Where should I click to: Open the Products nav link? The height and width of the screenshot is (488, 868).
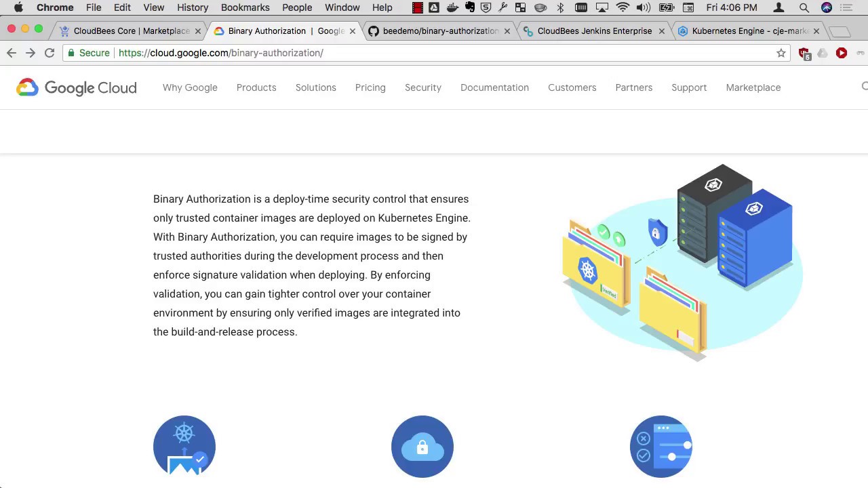coord(256,87)
